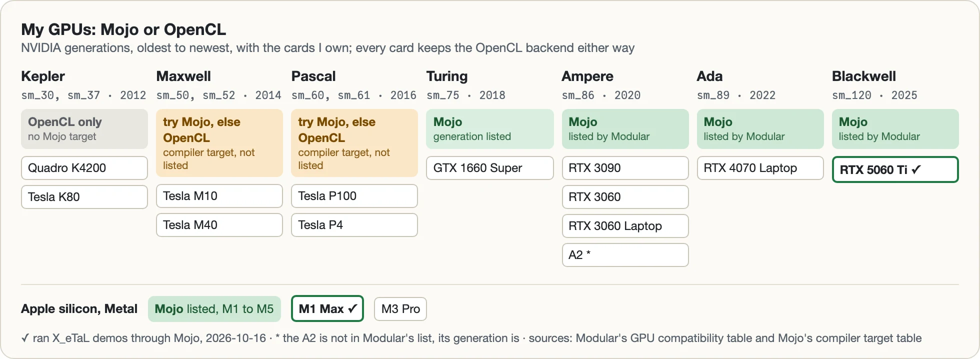Screen dimensions: 980x359
Task: Select the Tesla M10 card
Action: 219,196
